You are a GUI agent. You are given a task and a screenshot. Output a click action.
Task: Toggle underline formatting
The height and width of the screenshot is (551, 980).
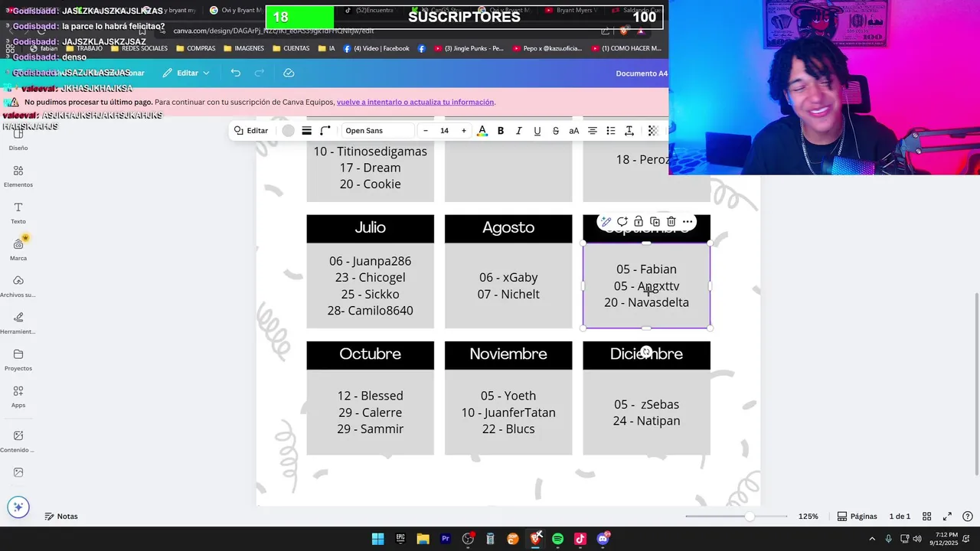coord(537,131)
